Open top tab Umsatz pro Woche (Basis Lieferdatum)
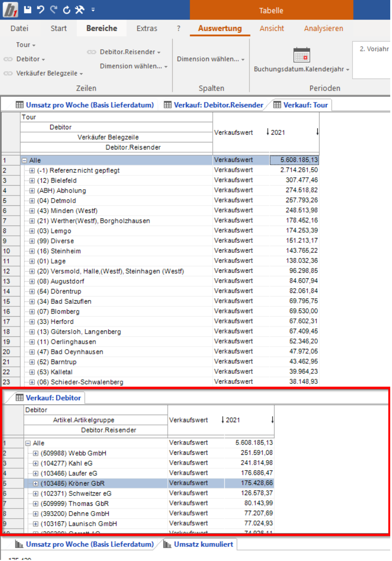This screenshot has width=392, height=561. 85,105
